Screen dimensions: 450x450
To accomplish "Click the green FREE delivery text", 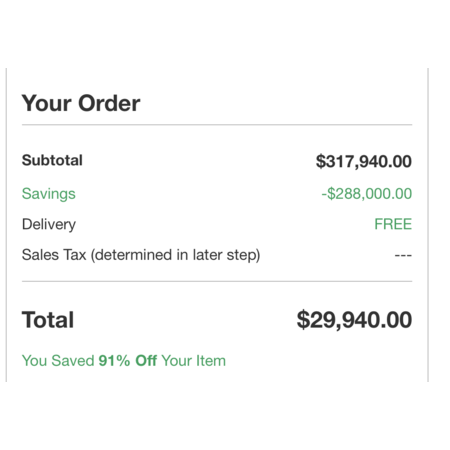I will click(x=393, y=224).
